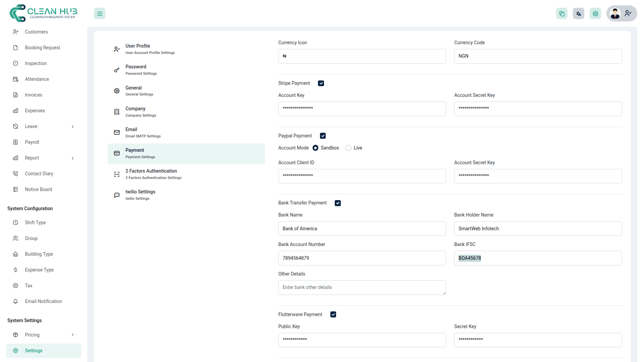Click the green gear icon in header
This screenshot has height=362, width=644.
pos(595,14)
